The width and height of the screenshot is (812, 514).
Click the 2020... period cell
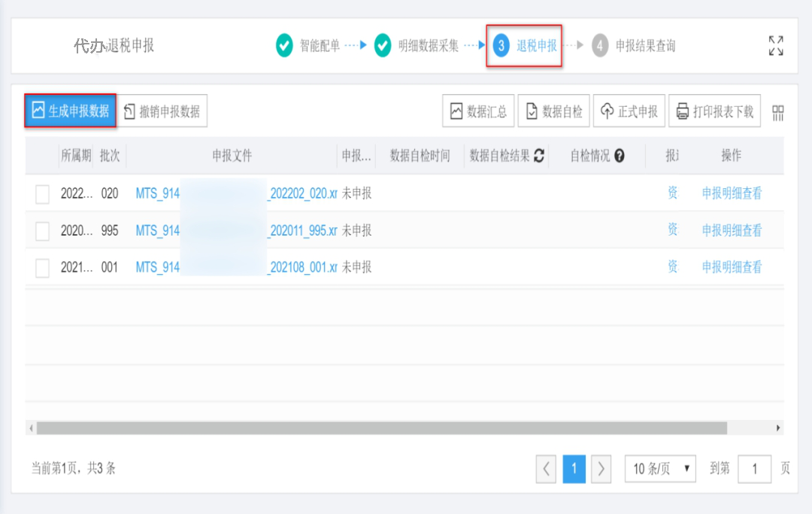[77, 230]
